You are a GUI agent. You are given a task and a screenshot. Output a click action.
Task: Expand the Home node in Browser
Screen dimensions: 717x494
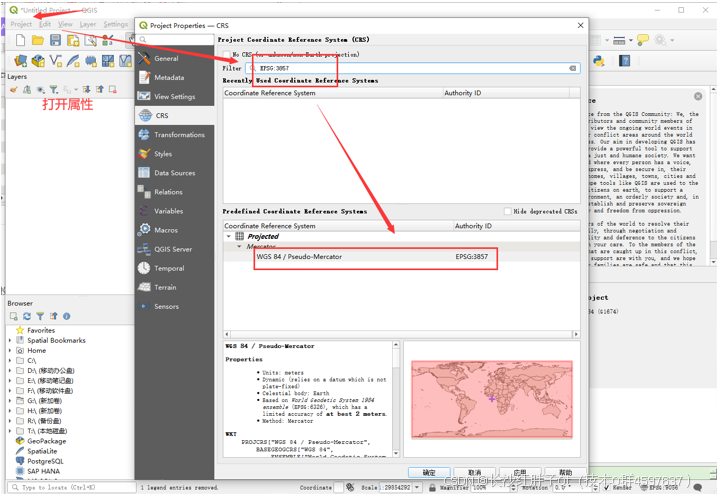10,350
